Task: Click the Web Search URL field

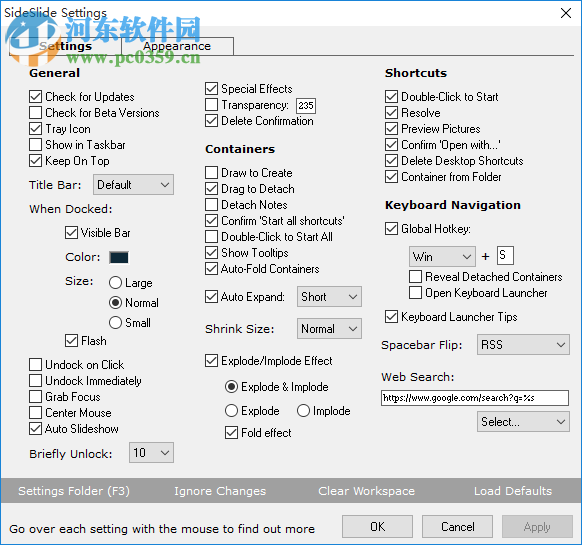Action: tap(475, 398)
